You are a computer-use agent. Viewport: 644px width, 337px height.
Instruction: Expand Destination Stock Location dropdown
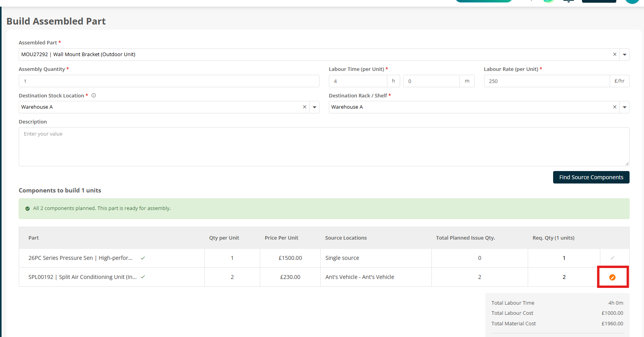pos(314,107)
